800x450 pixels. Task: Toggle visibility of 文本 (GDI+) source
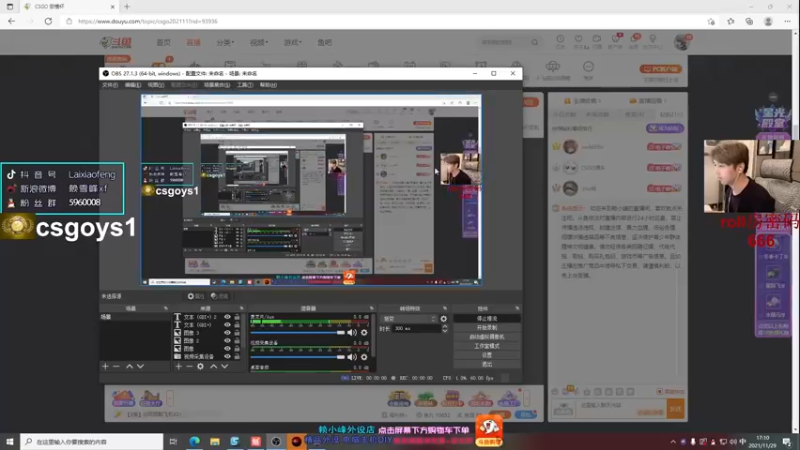227,324
